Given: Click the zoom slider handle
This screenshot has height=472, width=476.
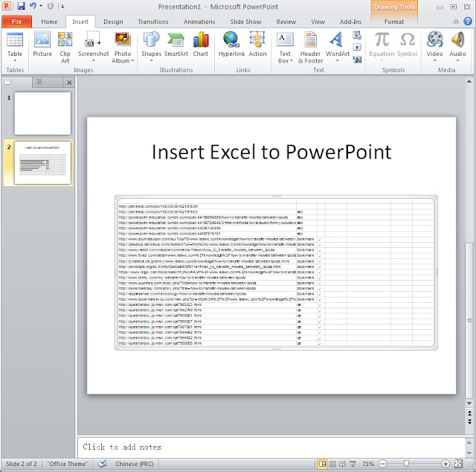Looking at the screenshot, I should pos(406,464).
